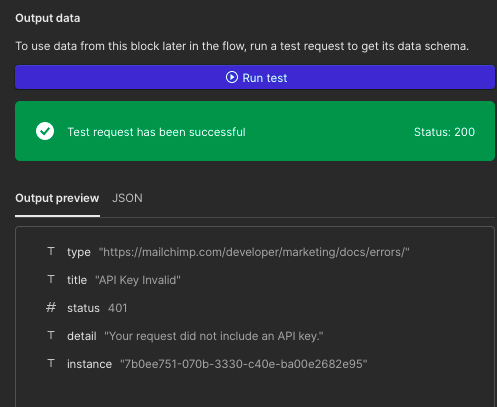Viewport: 497px width, 407px height.
Task: Select the "title" field key
Action: [x=77, y=280]
